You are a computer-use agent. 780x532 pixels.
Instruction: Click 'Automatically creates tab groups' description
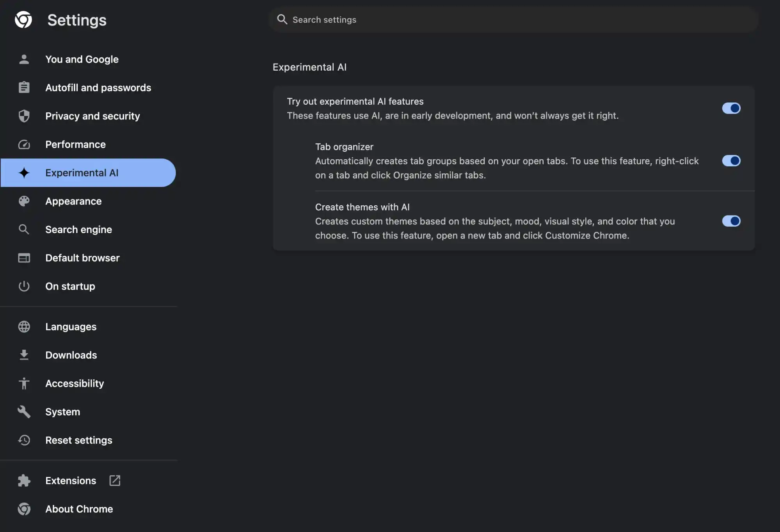pos(507,168)
